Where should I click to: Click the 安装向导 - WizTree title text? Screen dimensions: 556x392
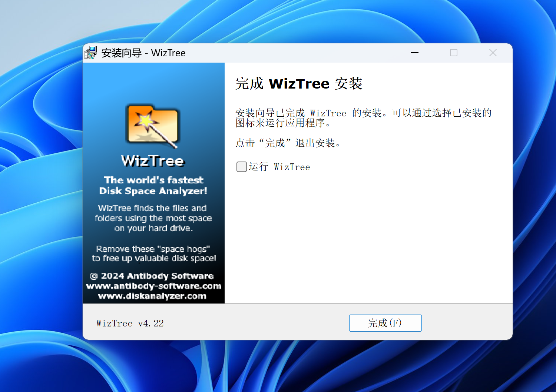coord(143,53)
